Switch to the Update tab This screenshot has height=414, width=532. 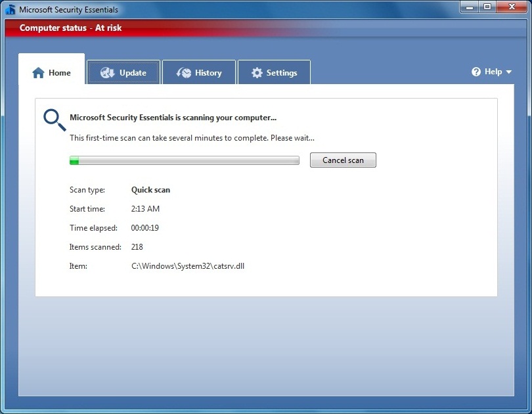coord(123,72)
